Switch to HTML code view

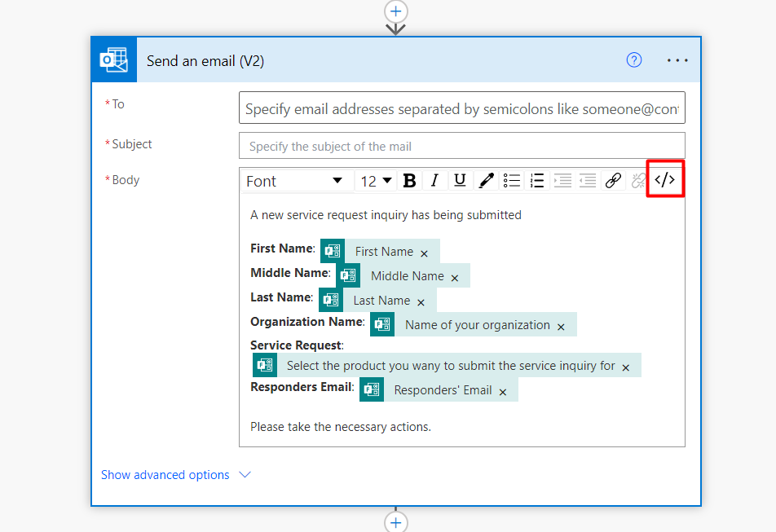coord(665,180)
